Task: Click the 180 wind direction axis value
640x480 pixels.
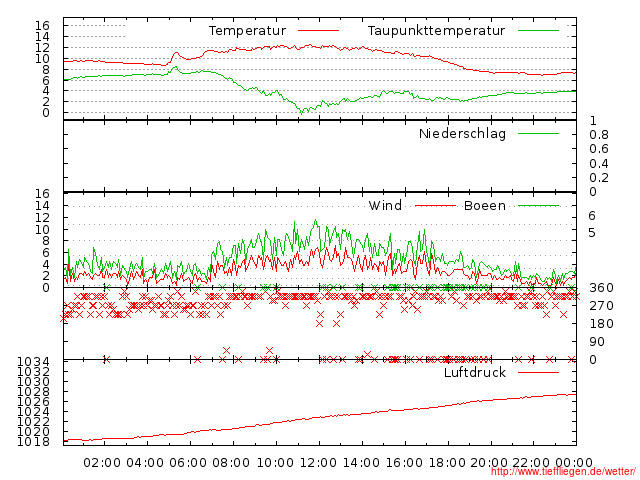Action: click(601, 324)
